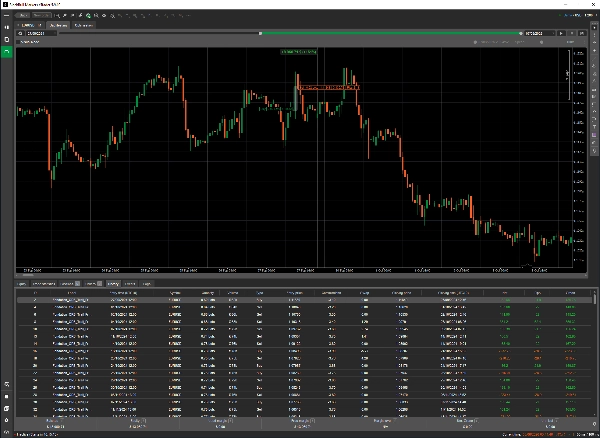The width and height of the screenshot is (600, 438).
Task: Sort history table by Type column header
Action: coord(259,293)
